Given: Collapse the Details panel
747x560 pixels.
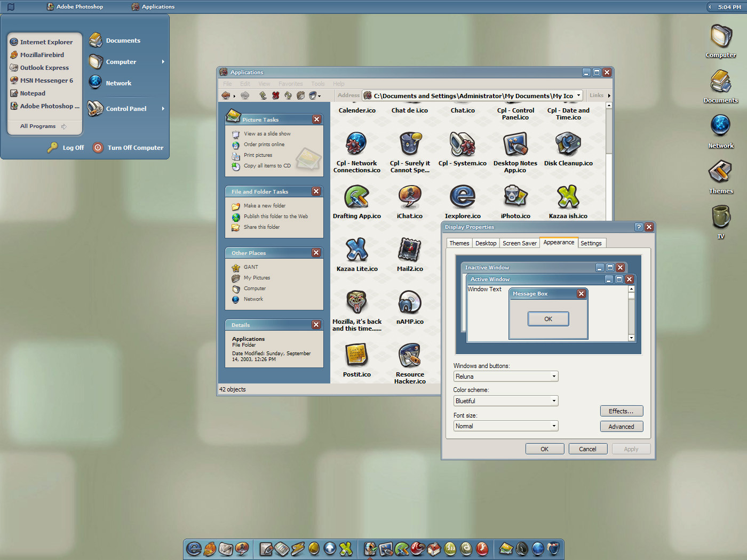Looking at the screenshot, I should point(316,325).
